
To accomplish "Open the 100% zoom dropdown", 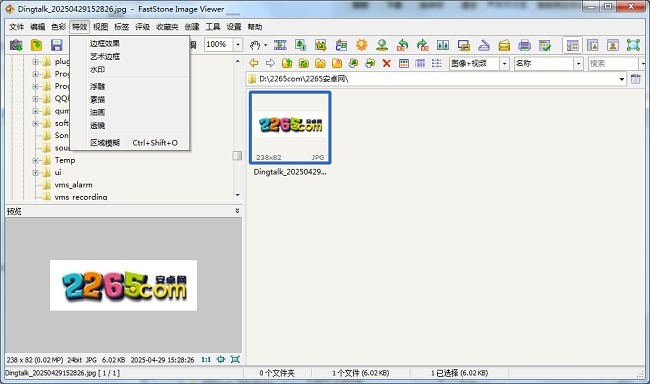I will pos(238,44).
